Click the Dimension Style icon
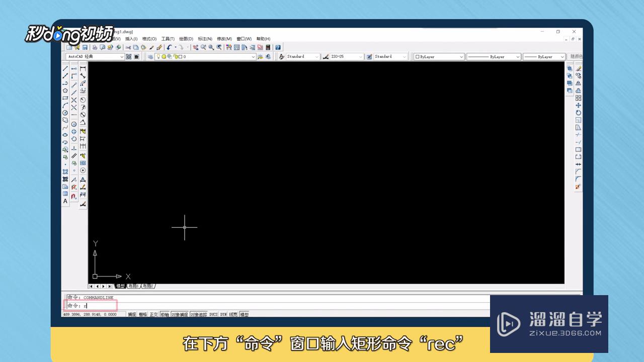644x362 pixels. [326, 57]
